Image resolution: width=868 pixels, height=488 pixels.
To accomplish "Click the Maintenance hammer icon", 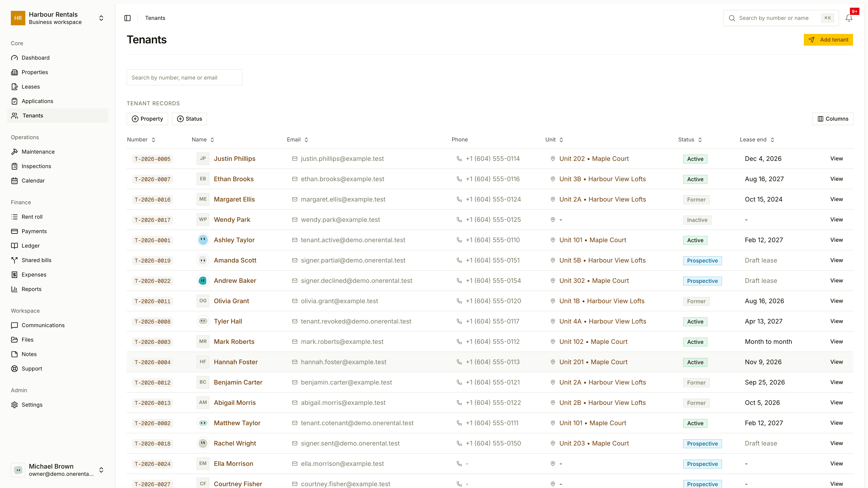I will (14, 152).
